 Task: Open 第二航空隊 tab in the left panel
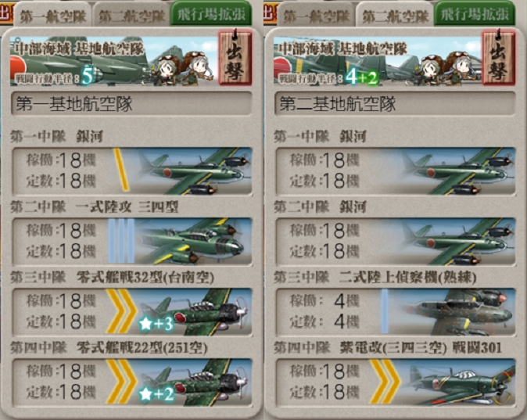point(131,16)
